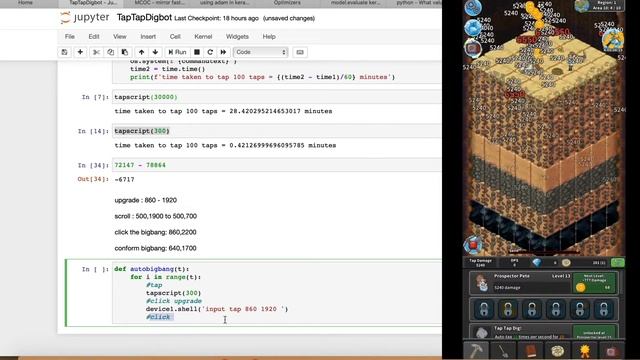
Task: Click the green button in the stats bar
Action: click(618, 262)
